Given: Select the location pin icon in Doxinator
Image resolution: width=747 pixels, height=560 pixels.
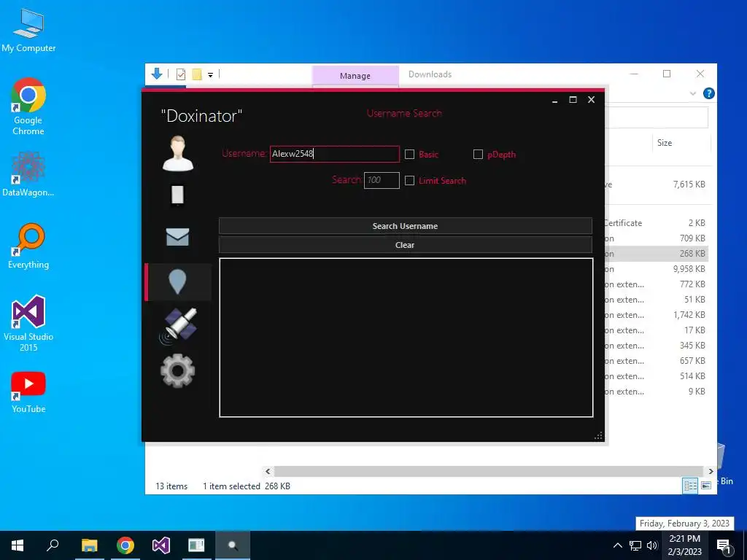Looking at the screenshot, I should click(177, 281).
